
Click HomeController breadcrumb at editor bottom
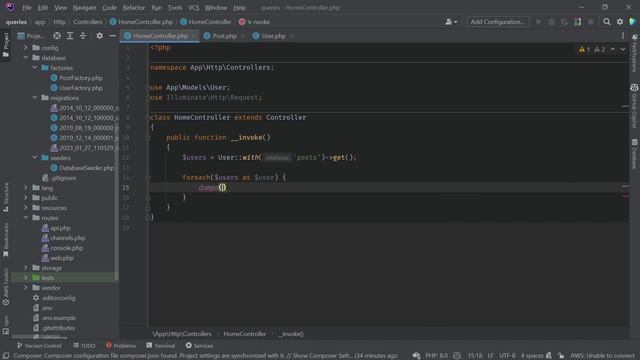(244, 334)
